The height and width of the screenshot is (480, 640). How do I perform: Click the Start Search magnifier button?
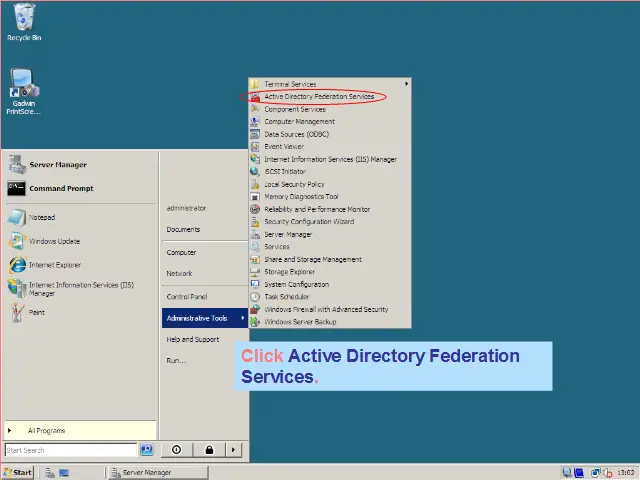[147, 450]
